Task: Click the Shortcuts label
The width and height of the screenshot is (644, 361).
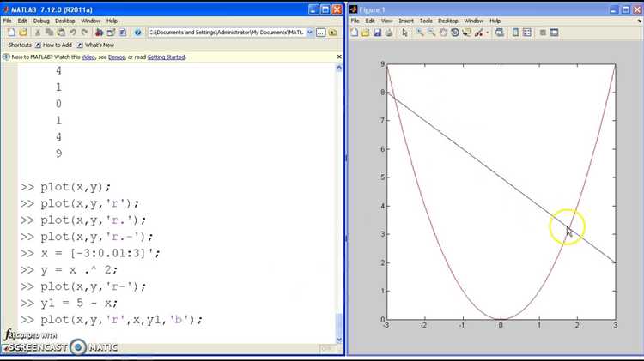Action: point(20,45)
